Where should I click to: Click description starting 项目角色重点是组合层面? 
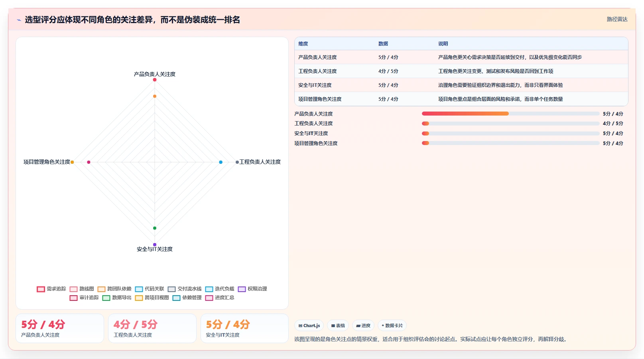pyautogui.click(x=500, y=99)
